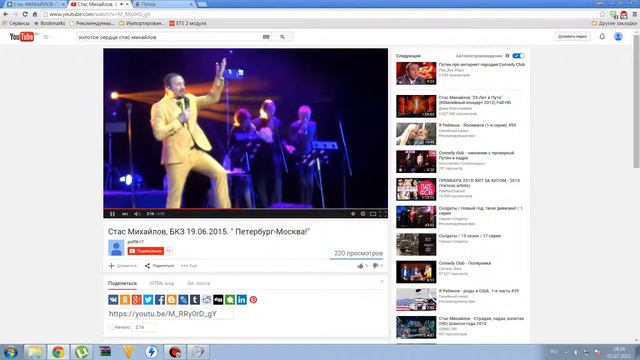Select the Поделиться share tab

click(122, 283)
